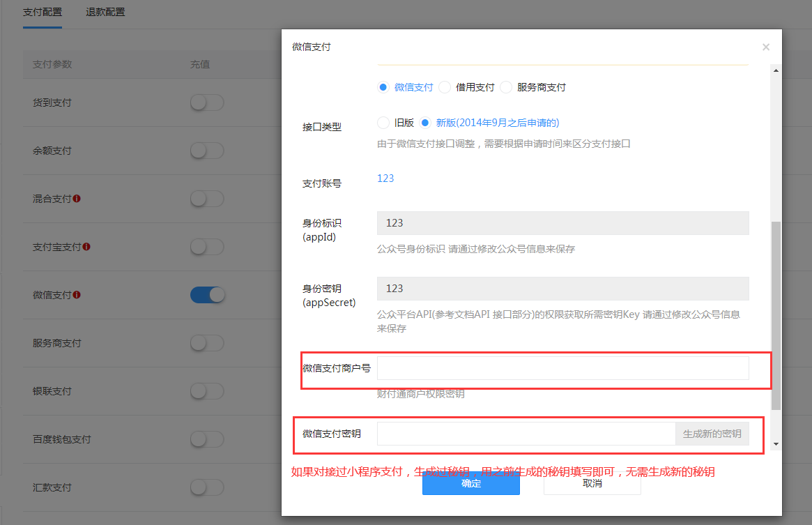Click the 身份标识 (appId) field
Screen dimensions: 812x525
(563, 223)
